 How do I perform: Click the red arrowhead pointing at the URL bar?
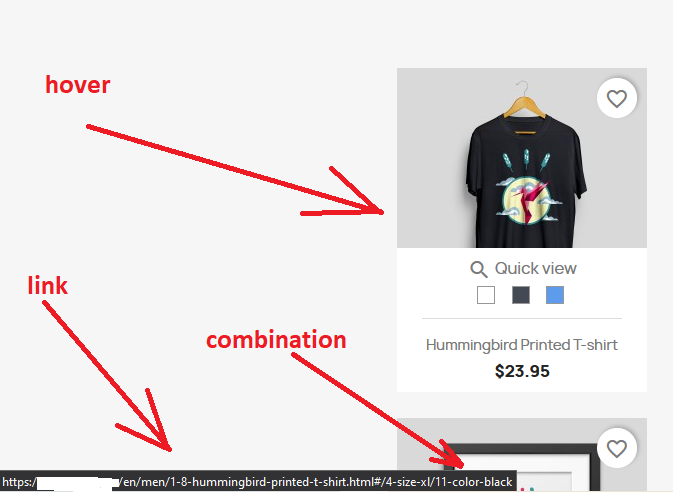[148, 425]
